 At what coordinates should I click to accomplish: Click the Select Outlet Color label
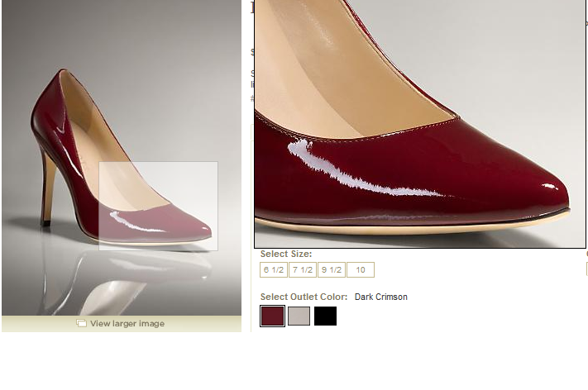click(304, 297)
